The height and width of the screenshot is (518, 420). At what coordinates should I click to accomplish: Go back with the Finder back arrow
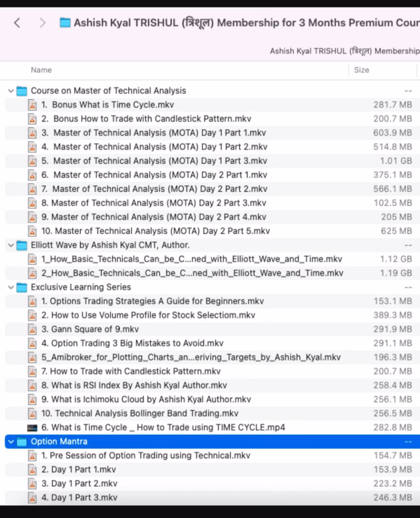[17, 23]
